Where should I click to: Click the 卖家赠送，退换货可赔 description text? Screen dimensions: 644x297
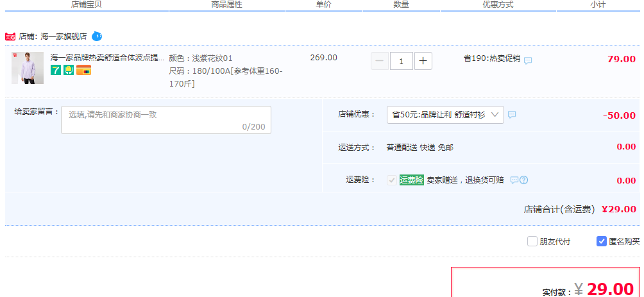465,180
